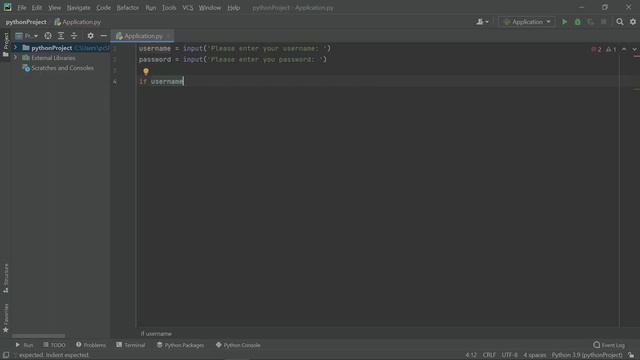The image size is (640, 360).
Task: Click the PyCharm logo icon
Action: 7,7
